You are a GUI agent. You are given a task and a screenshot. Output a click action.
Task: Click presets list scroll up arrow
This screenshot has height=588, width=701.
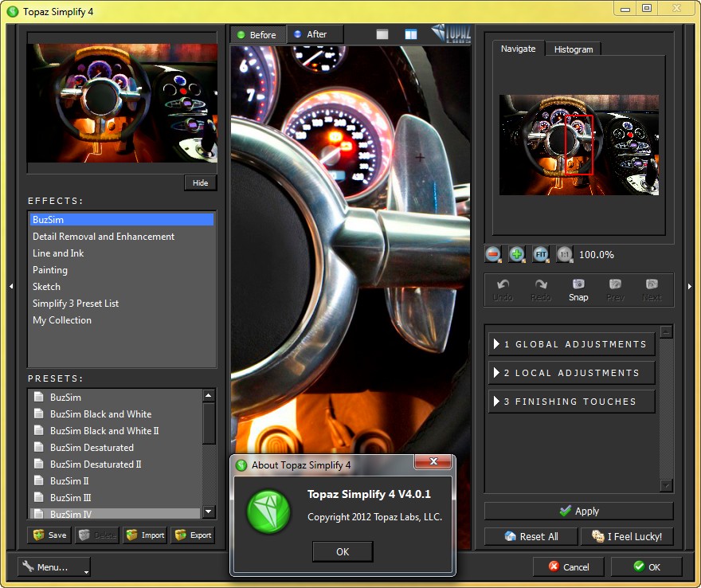tap(209, 395)
